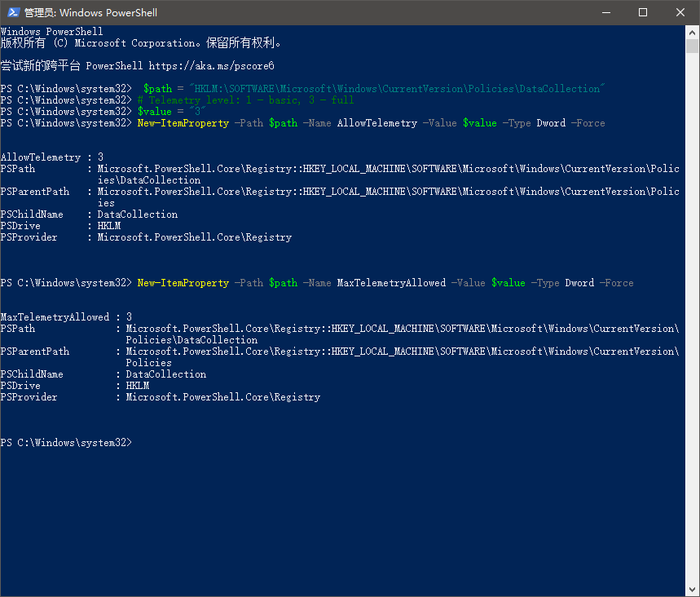700x597 pixels.
Task: Click the scrollbar up arrow
Action: tap(692, 32)
